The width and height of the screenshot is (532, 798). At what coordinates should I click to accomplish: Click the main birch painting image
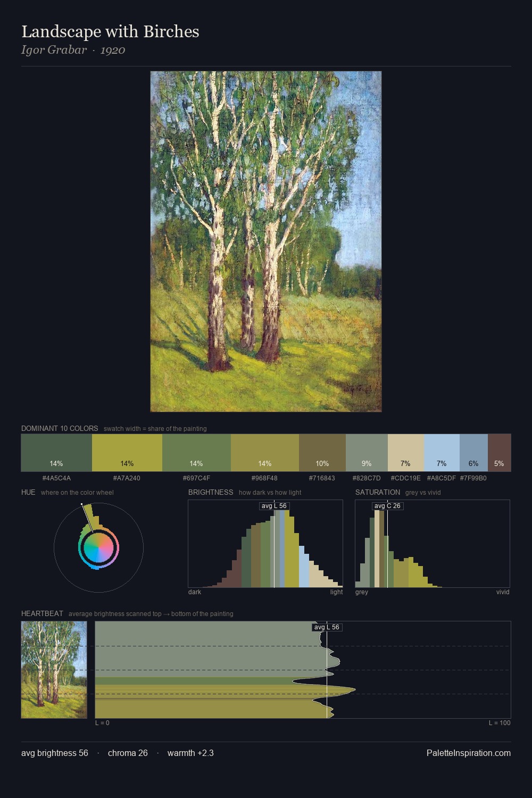tap(266, 242)
